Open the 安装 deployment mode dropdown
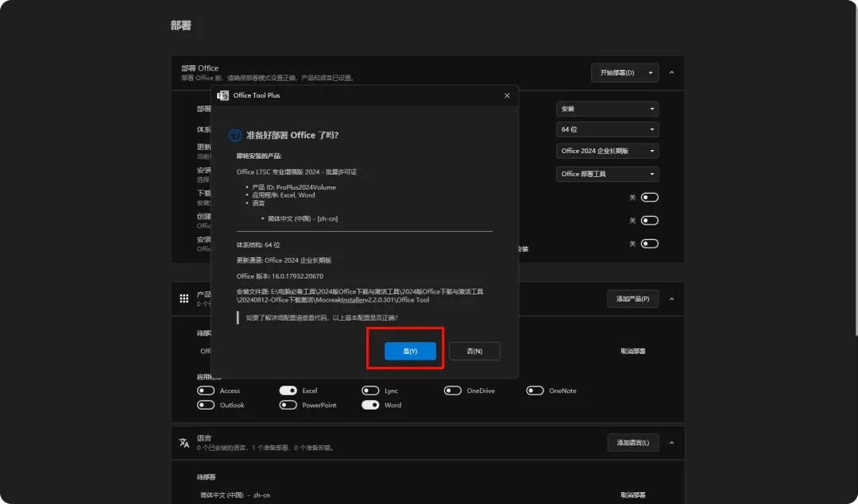Viewport: 858px width, 504px height. [608, 109]
